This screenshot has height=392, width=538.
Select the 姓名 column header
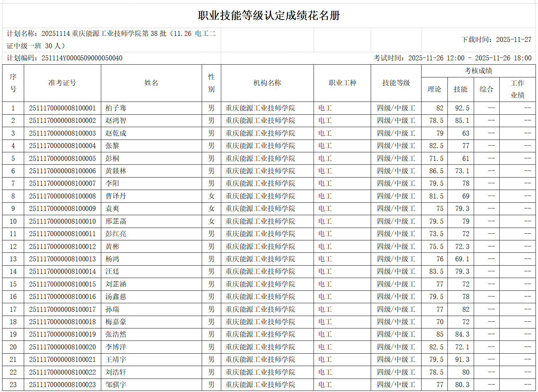151,83
